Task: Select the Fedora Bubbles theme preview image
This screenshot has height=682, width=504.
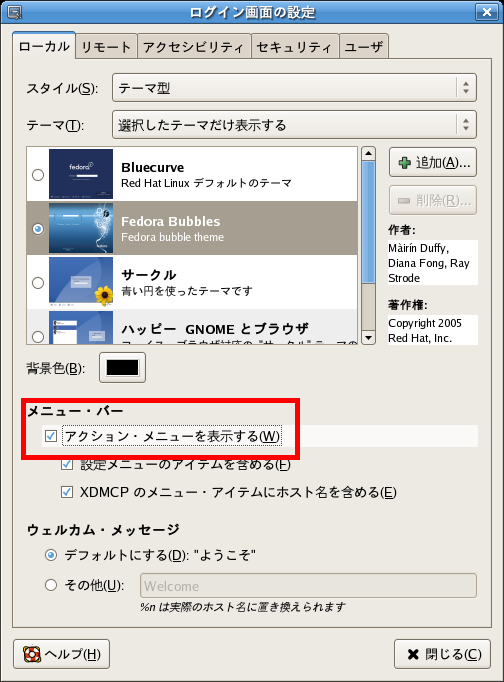Action: 81,228
